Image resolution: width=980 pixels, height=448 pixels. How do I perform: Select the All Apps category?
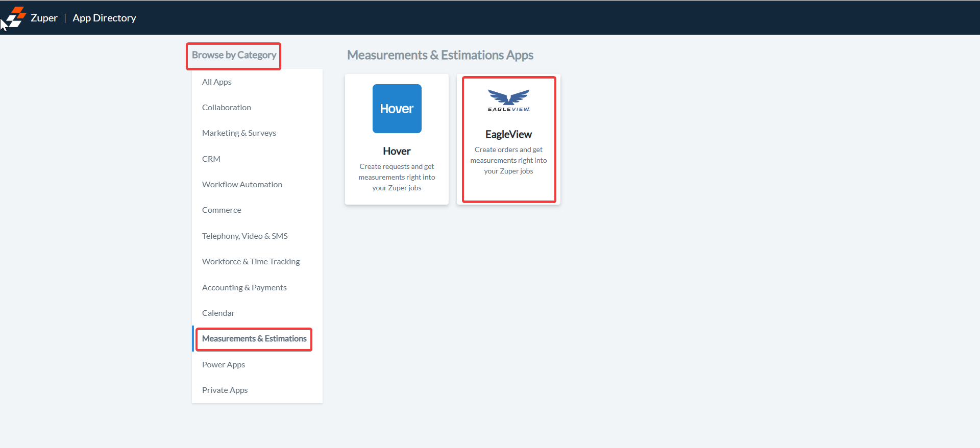(x=257, y=82)
